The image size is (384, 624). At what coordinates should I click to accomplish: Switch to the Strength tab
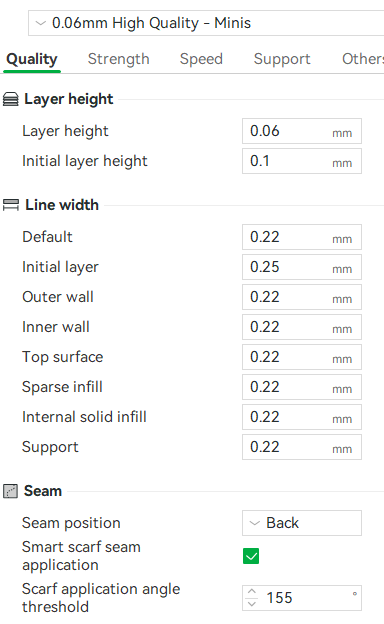point(119,59)
